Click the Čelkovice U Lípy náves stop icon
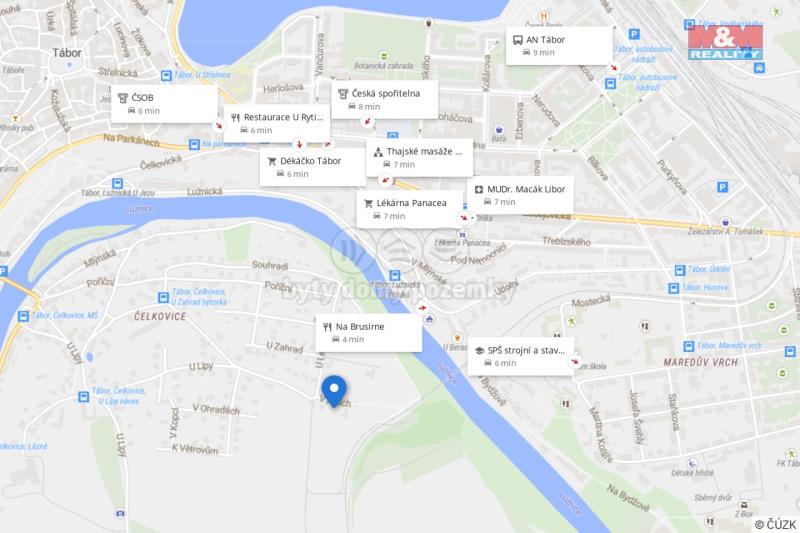 point(83,396)
